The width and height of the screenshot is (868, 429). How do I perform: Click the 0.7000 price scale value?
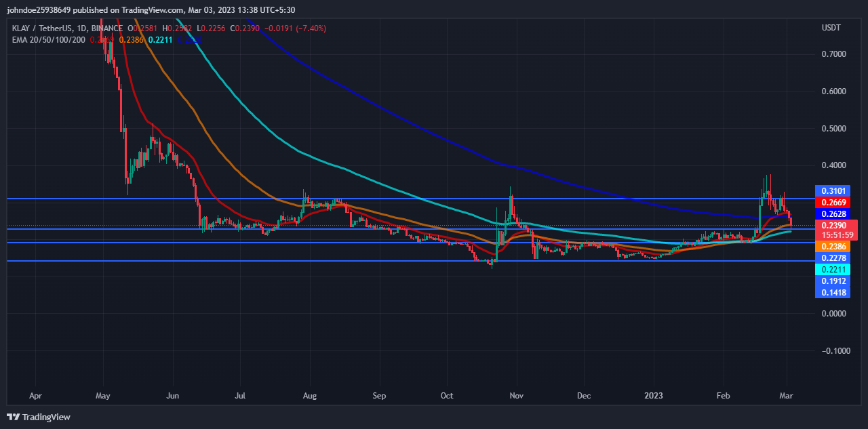tap(833, 54)
